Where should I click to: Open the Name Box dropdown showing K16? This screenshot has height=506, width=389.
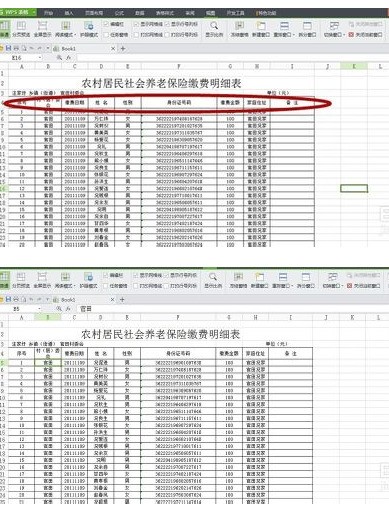[x=40, y=58]
